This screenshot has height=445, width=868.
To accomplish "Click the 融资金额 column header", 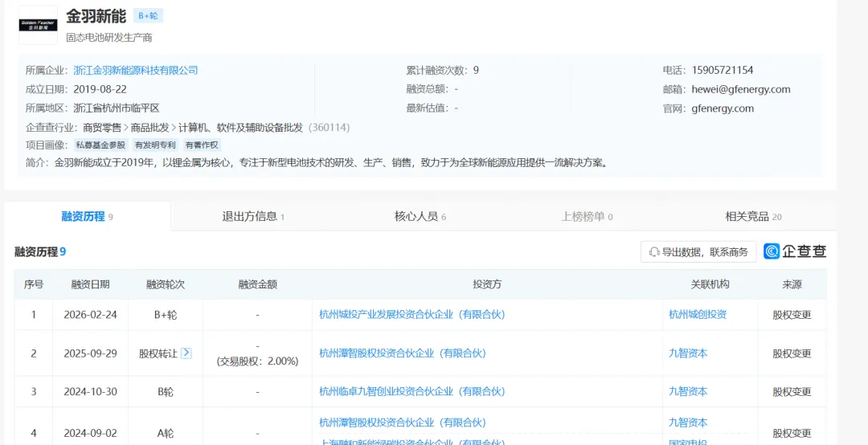I will pyautogui.click(x=257, y=284).
